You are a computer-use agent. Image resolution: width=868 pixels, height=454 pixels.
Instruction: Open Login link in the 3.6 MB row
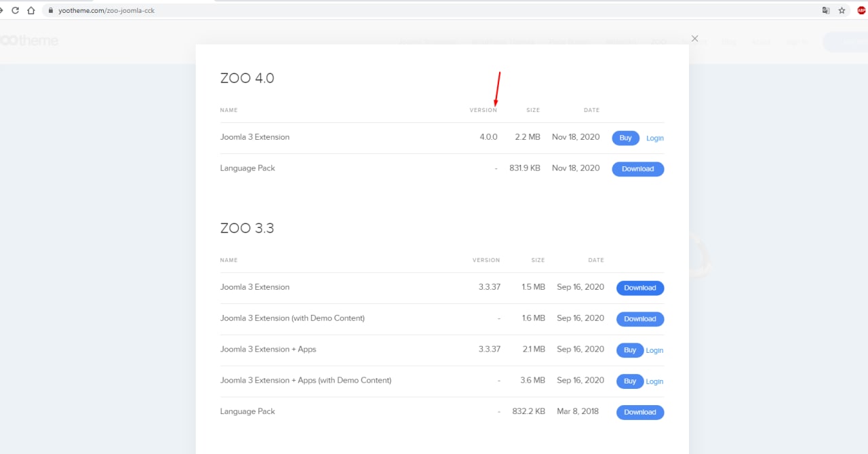[x=654, y=381]
